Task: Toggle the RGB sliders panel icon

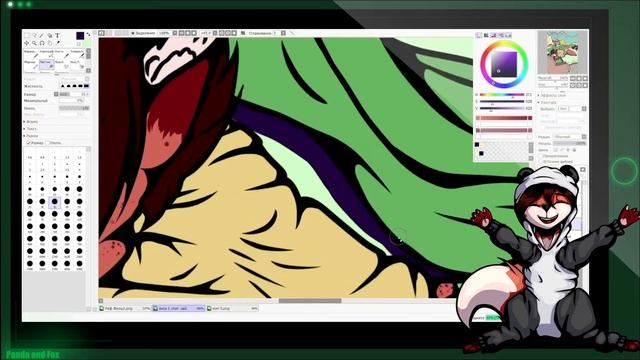Action: click(486, 36)
